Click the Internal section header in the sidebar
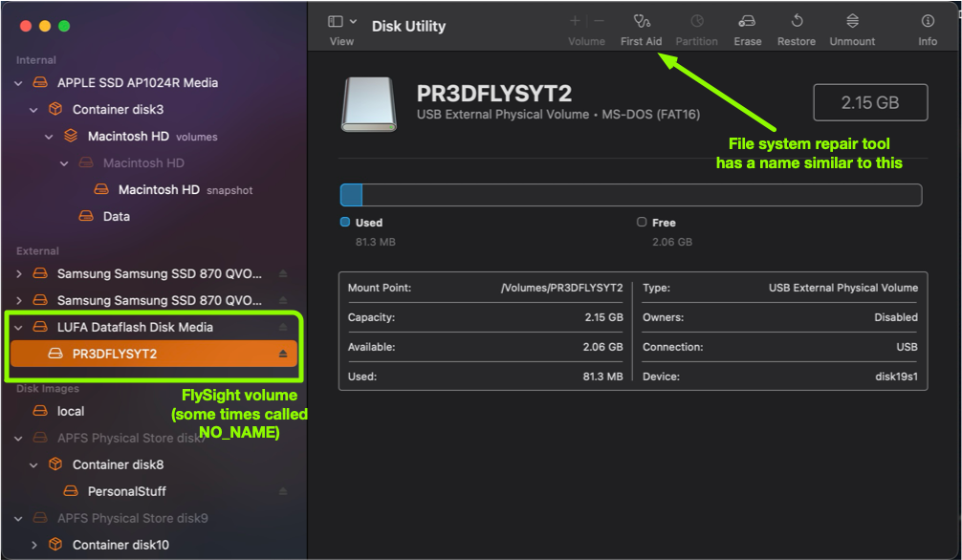 click(x=36, y=60)
